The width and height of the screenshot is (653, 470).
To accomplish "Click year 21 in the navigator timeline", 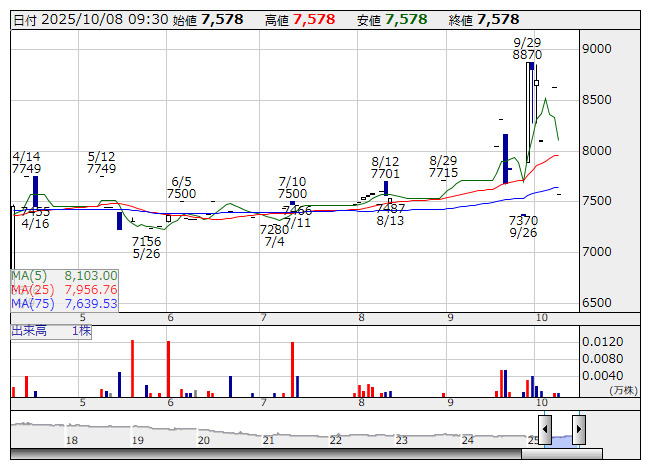I will [x=268, y=440].
